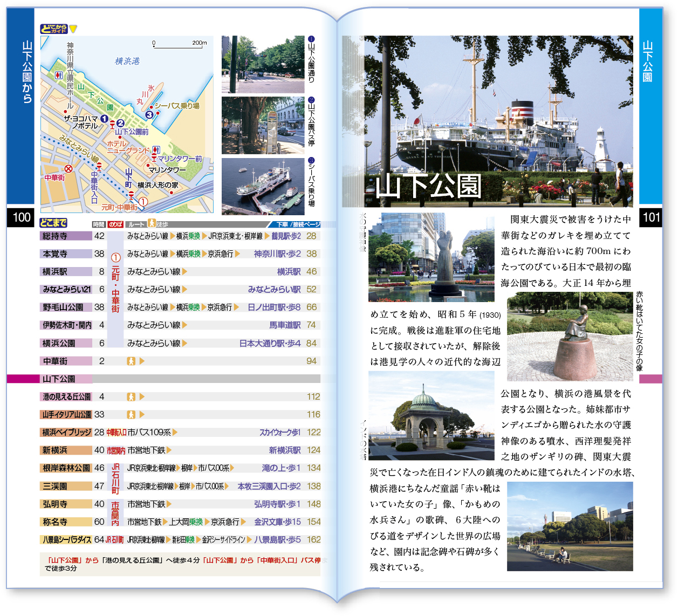Click the マリンタワー前 bus stop symbol

pyautogui.click(x=154, y=158)
